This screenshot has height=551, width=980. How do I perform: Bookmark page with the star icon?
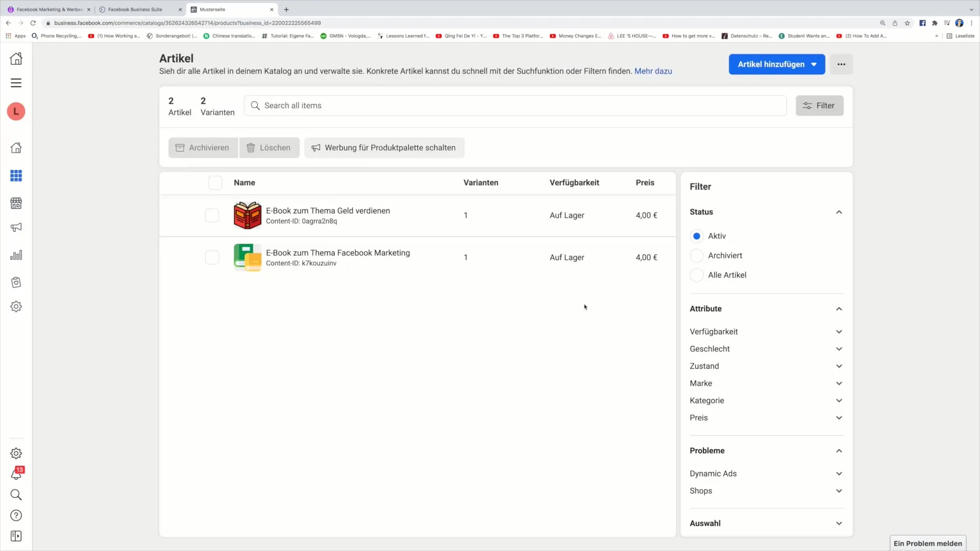point(907,23)
